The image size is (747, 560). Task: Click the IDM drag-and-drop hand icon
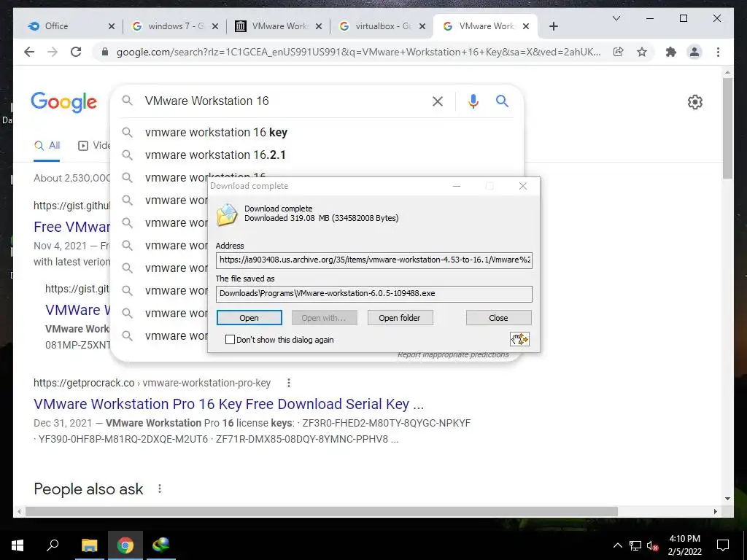tap(519, 339)
